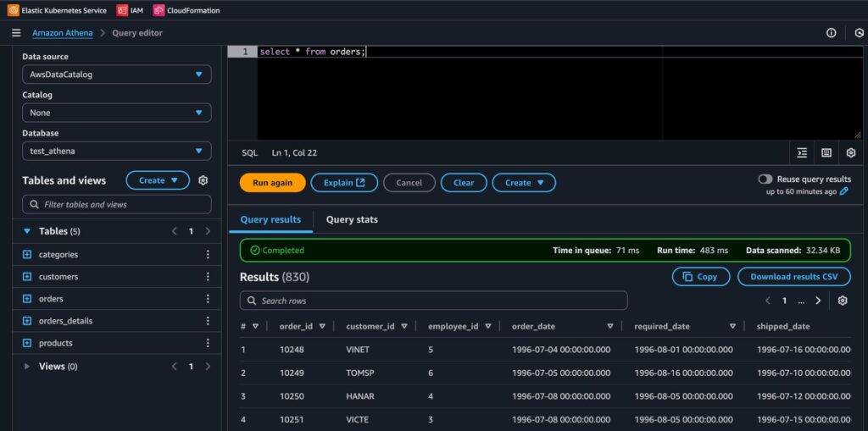
Task: Click the VINET customer_id cell
Action: tap(357, 350)
